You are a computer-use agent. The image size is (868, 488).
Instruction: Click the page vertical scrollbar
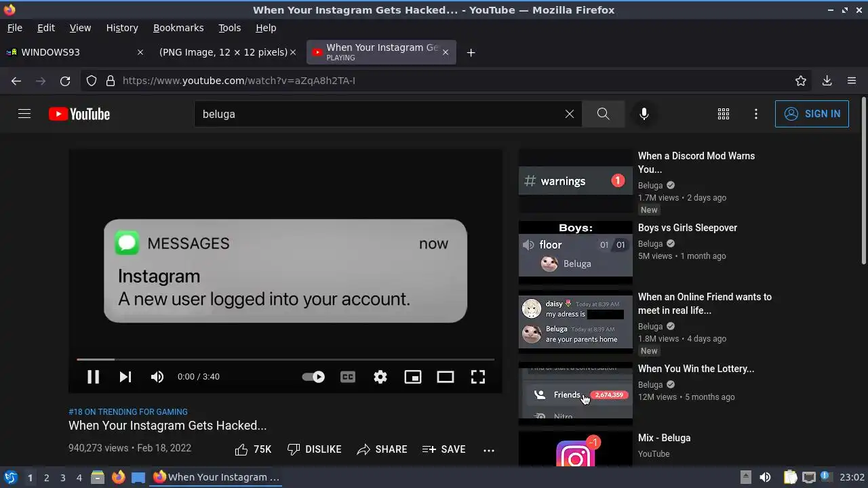point(863,181)
